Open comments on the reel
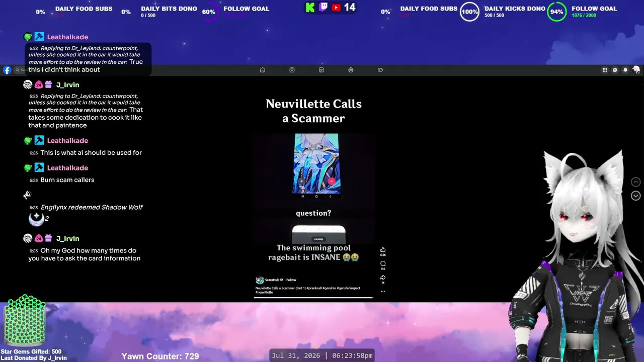644x362 pixels. pyautogui.click(x=383, y=263)
